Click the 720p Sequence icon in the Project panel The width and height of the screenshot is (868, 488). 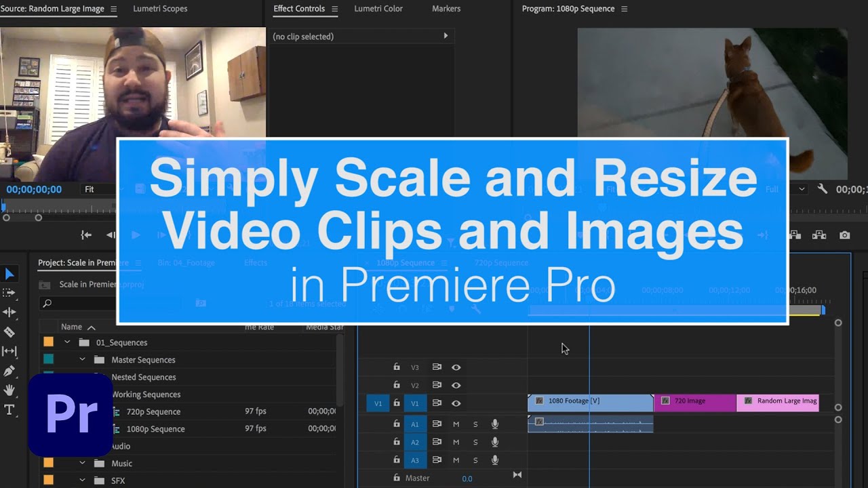coord(116,411)
